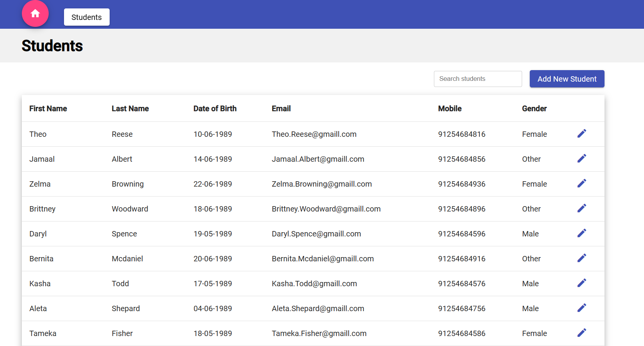The height and width of the screenshot is (346, 644).
Task: Click the Gender column header
Action: click(x=534, y=108)
